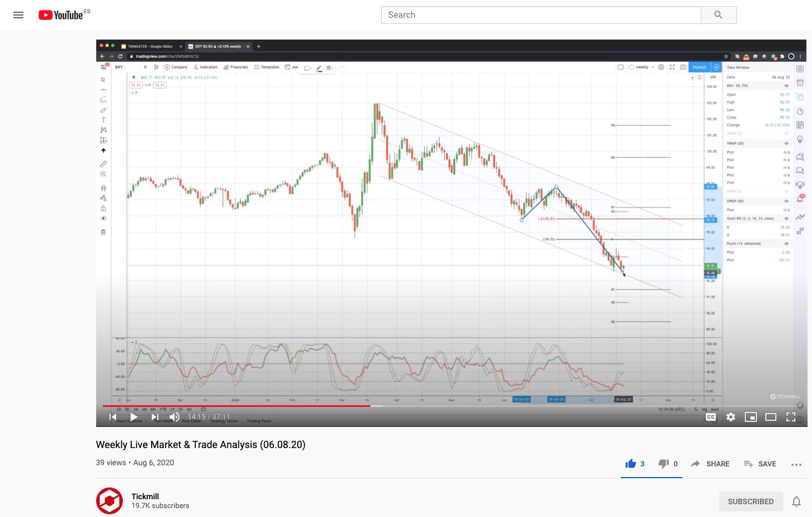Click the blue Publish button
The image size is (812, 517).
coord(699,67)
